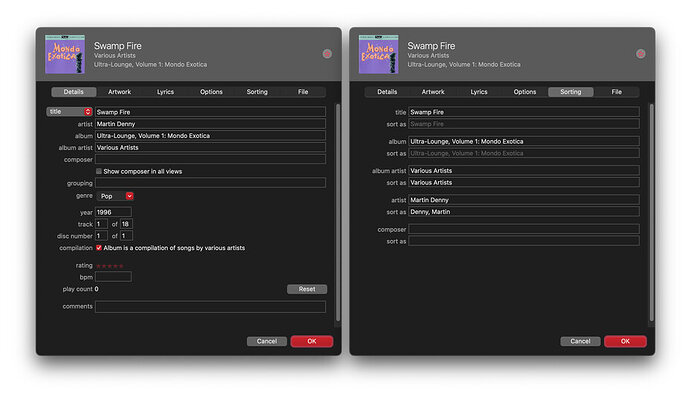Select Details tab in left window
The width and height of the screenshot is (690, 400).
(x=73, y=92)
